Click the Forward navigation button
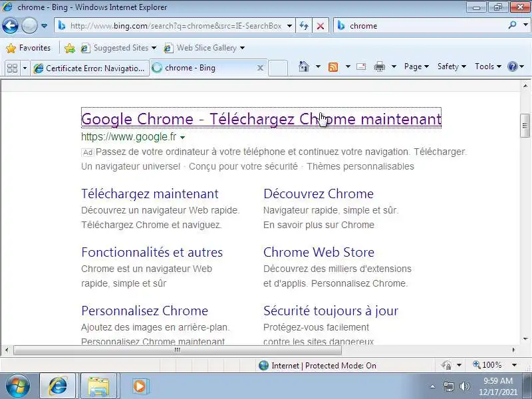Viewport: 532px width, 399px height. click(x=29, y=25)
